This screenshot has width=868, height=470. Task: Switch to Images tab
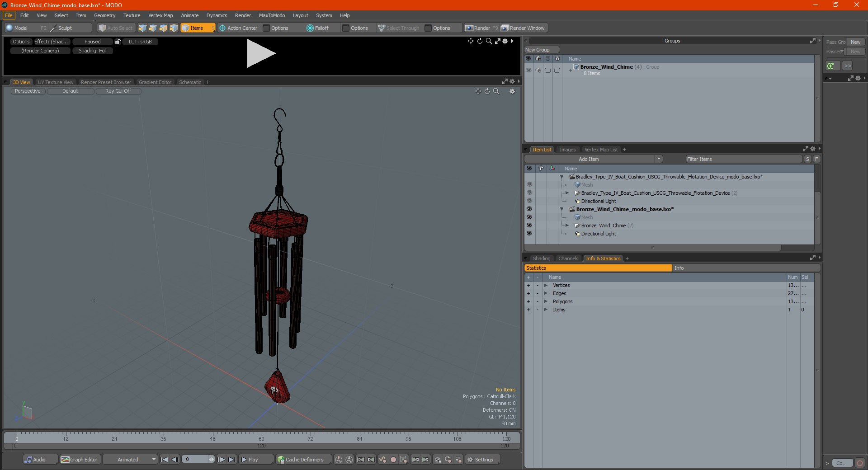[567, 150]
